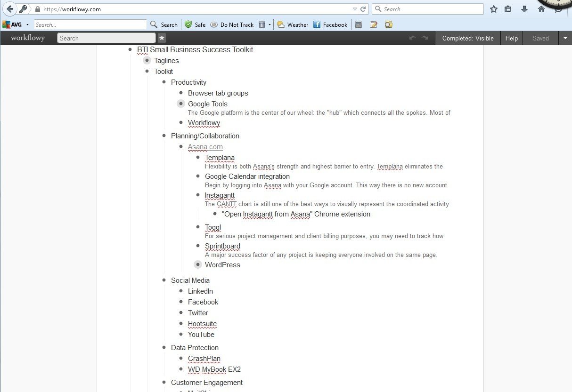This screenshot has height=392, width=572.
Task: Expand the collapsed Google Tools bullet
Action: coord(181,104)
